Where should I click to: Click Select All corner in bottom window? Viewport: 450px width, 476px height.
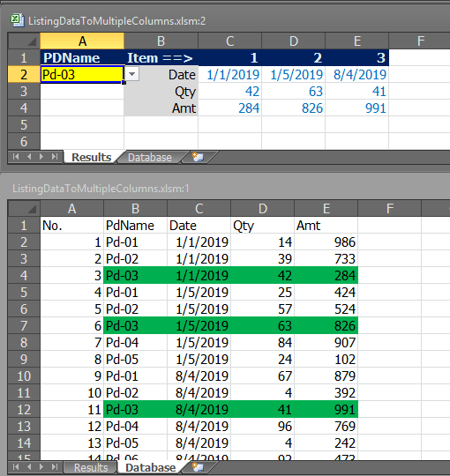24,209
